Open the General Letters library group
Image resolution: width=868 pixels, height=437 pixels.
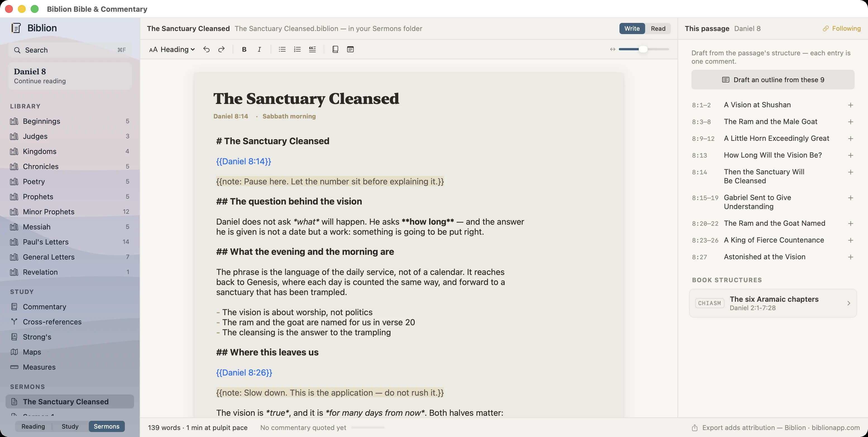tap(70, 257)
